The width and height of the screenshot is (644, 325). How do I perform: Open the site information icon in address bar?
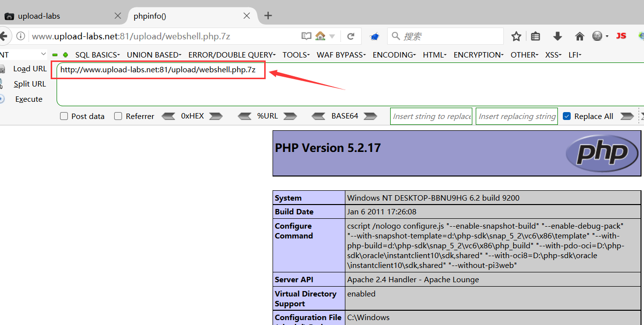(21, 36)
